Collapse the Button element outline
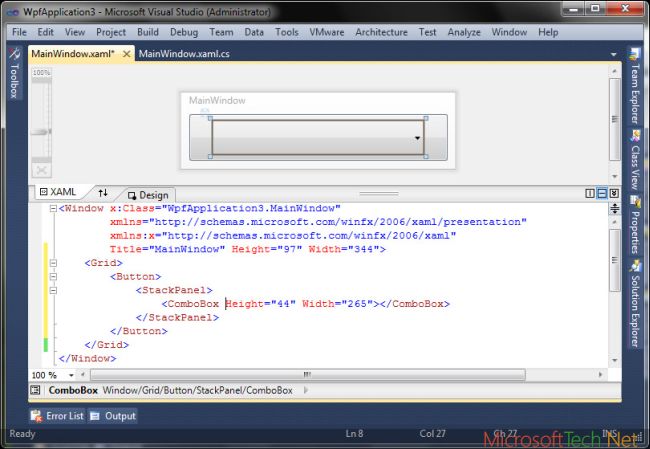This screenshot has width=650, height=449. pyautogui.click(x=53, y=277)
